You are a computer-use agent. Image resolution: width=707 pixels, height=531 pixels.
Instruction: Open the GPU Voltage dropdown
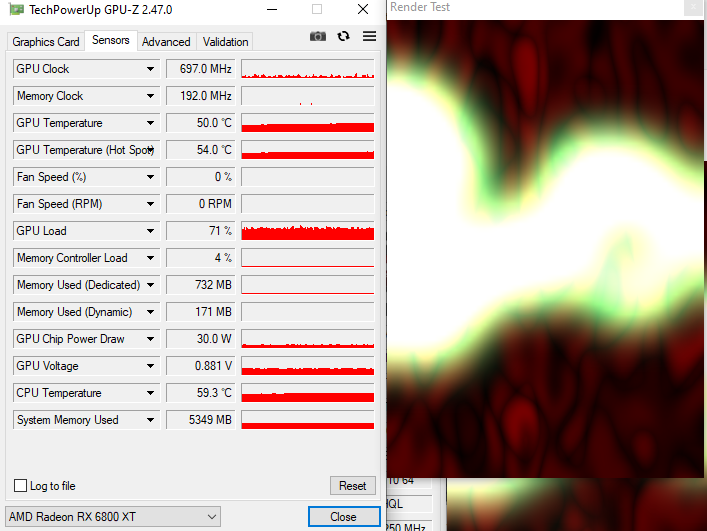[150, 366]
